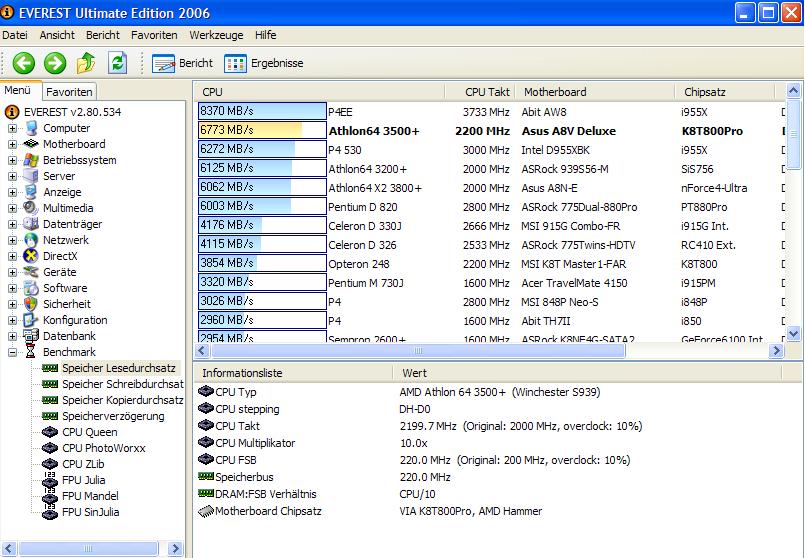
Task: Select the Sicherheit shield icon
Action: click(31, 303)
